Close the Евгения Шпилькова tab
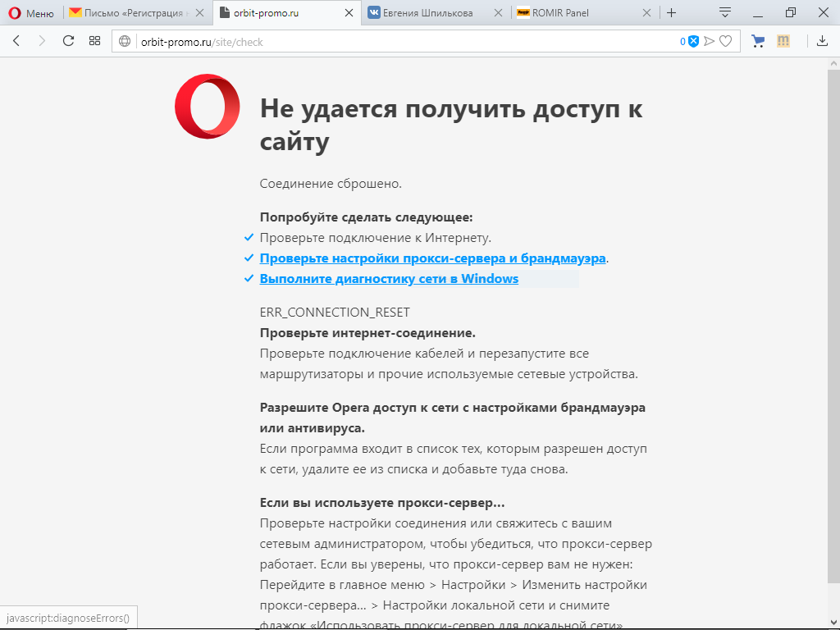The image size is (840, 630). coord(498,13)
